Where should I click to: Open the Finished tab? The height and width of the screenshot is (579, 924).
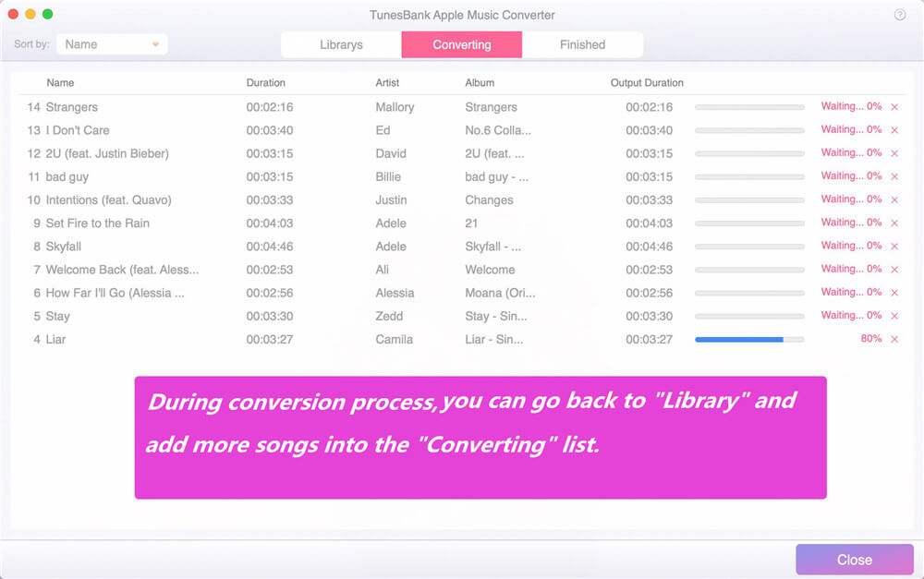582,44
